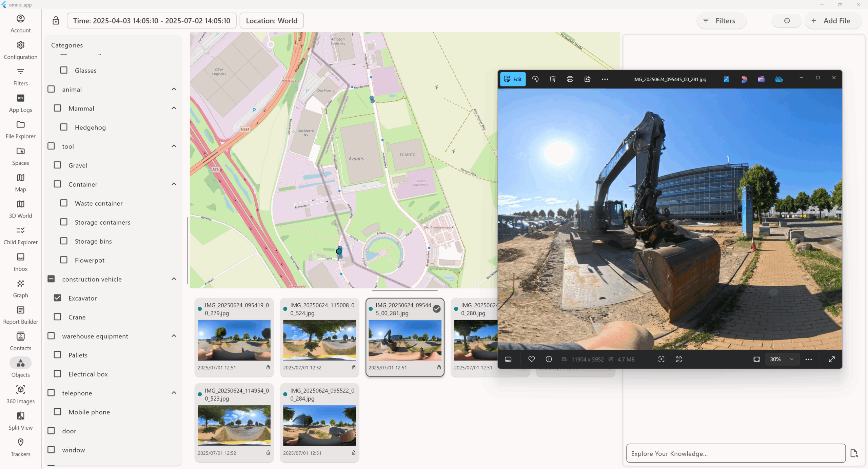This screenshot has width=868, height=469.
Task: Show file info in the Photos viewer
Action: [x=549, y=359]
